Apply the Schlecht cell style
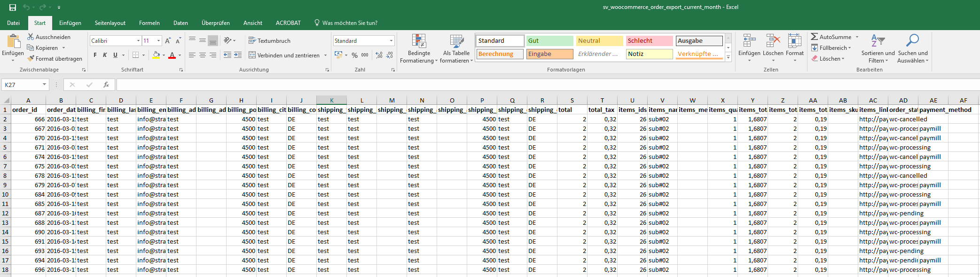Image resolution: width=980 pixels, height=277 pixels. [649, 41]
